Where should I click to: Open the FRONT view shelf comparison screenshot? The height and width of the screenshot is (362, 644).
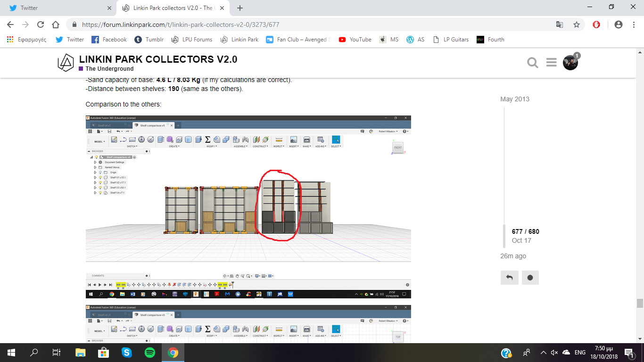click(x=248, y=207)
